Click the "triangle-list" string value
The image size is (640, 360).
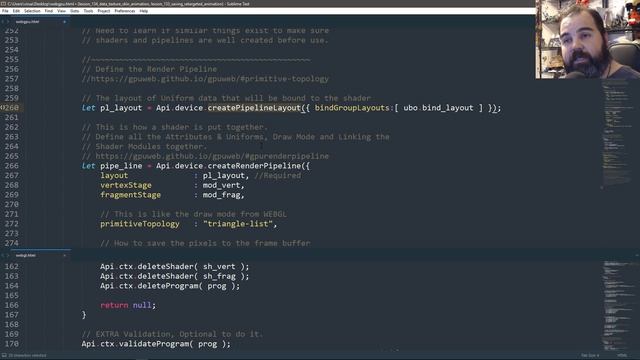pyautogui.click(x=238, y=224)
